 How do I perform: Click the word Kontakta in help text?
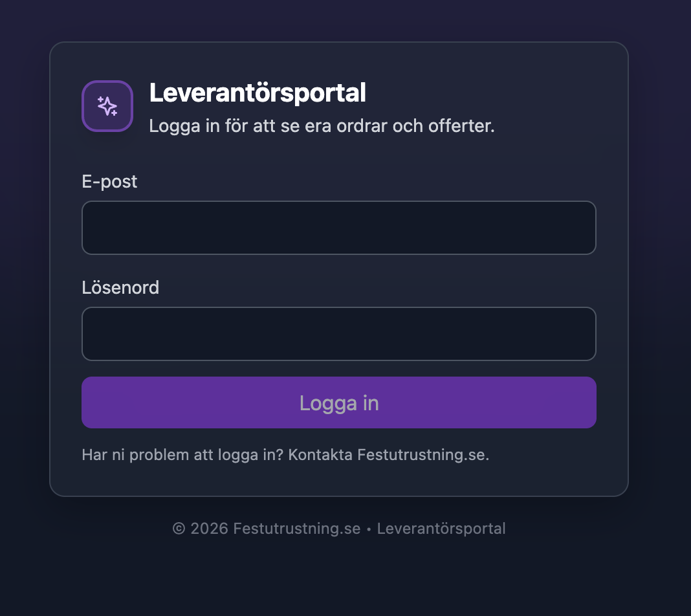[x=320, y=455]
